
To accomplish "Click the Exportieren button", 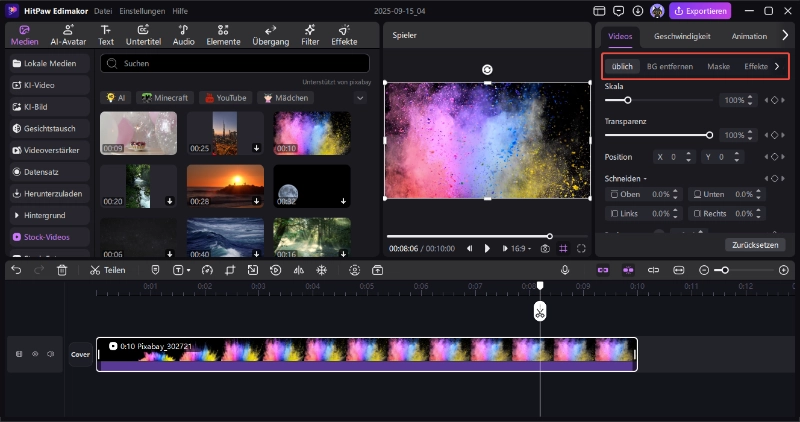I will [700, 11].
